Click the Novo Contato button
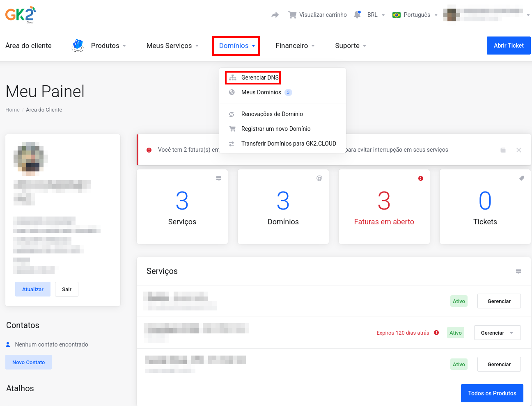 point(28,362)
